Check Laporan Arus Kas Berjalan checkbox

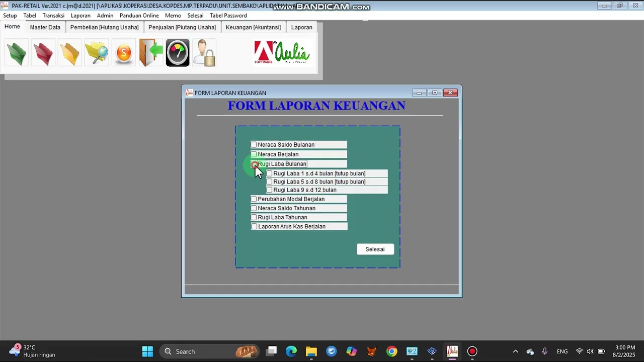coord(254,226)
